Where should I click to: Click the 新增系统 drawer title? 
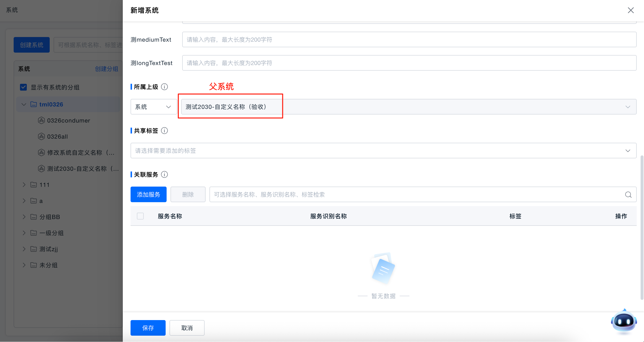click(x=144, y=10)
